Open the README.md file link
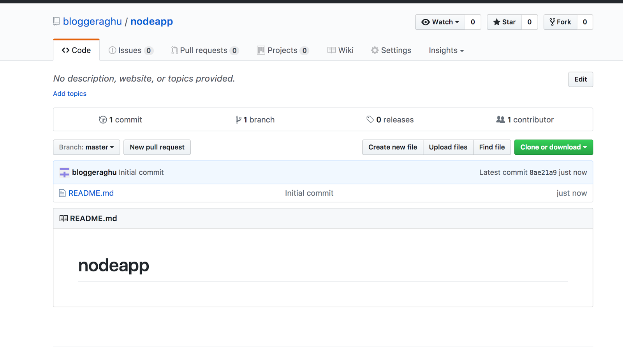Viewport: 623px width, 364px height. click(91, 193)
